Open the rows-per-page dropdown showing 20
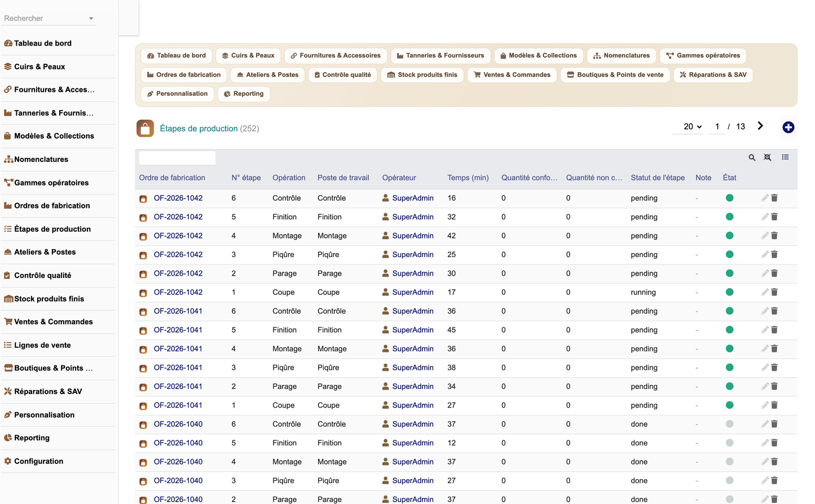The height and width of the screenshot is (504, 815). tap(693, 127)
